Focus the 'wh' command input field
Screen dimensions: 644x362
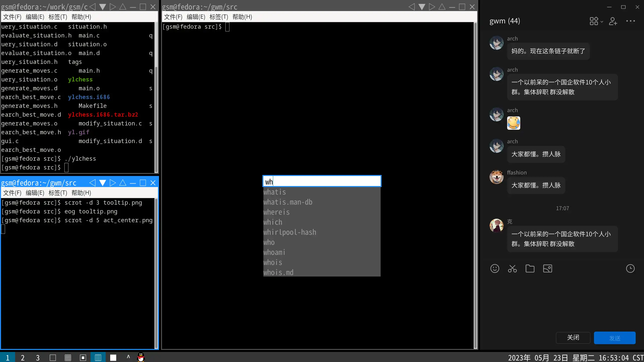tap(322, 181)
